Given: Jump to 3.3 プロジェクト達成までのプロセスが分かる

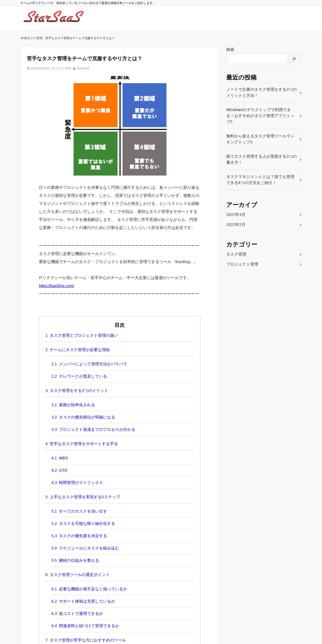Looking at the screenshot, I should [93, 430].
